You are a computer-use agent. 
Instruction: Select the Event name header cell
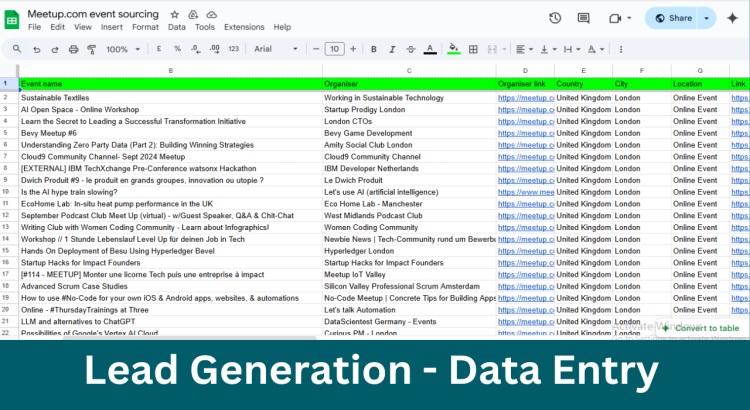pyautogui.click(x=170, y=84)
